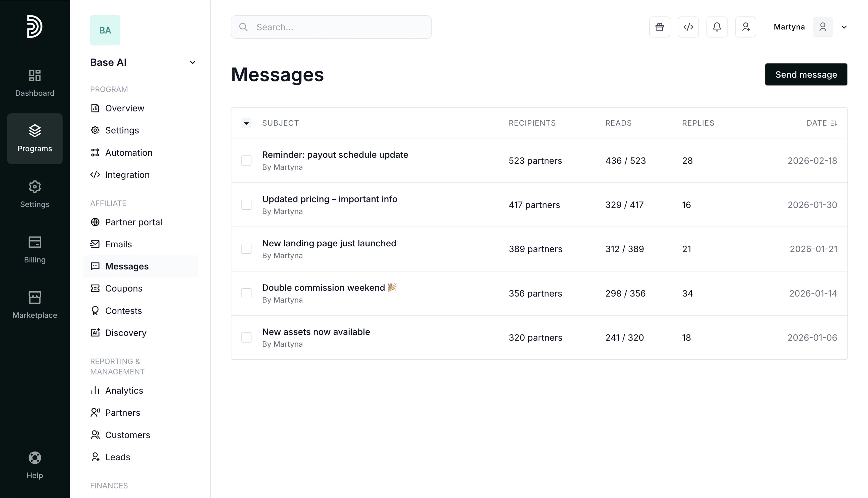Open the code embed icon in header
The height and width of the screenshot is (498, 868).
(688, 27)
